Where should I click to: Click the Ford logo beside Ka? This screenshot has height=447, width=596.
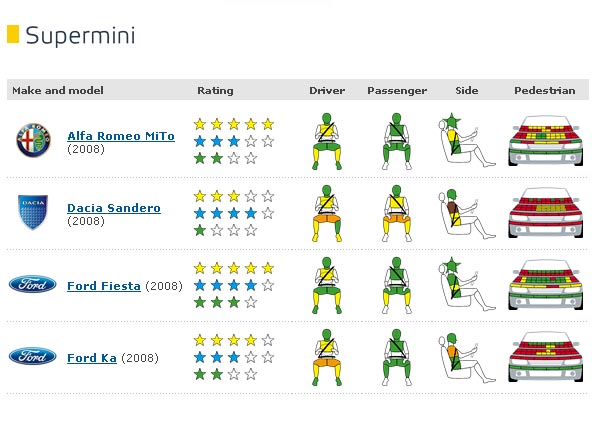[x=33, y=356]
